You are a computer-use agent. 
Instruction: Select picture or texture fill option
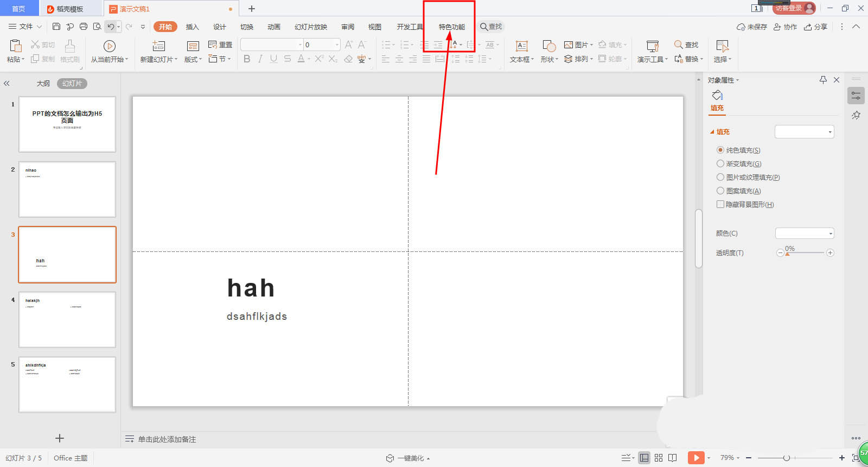pyautogui.click(x=720, y=177)
